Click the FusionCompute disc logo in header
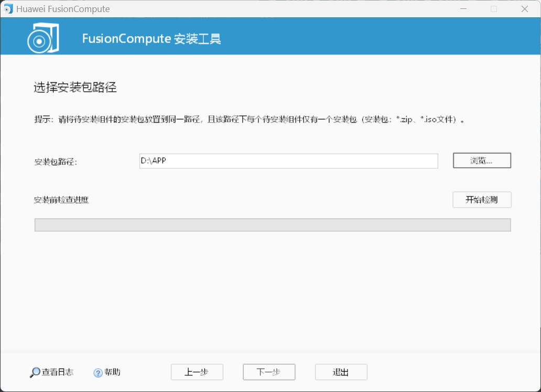This screenshot has height=392, width=541. (x=43, y=38)
